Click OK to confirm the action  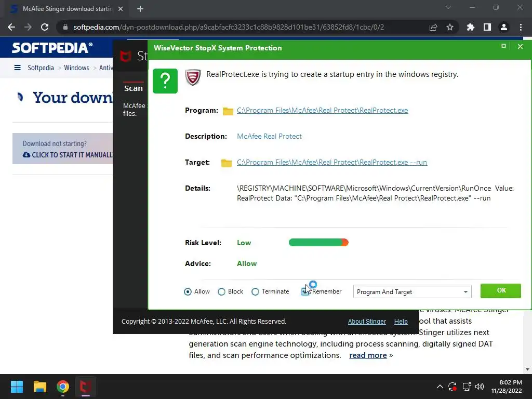click(x=500, y=291)
